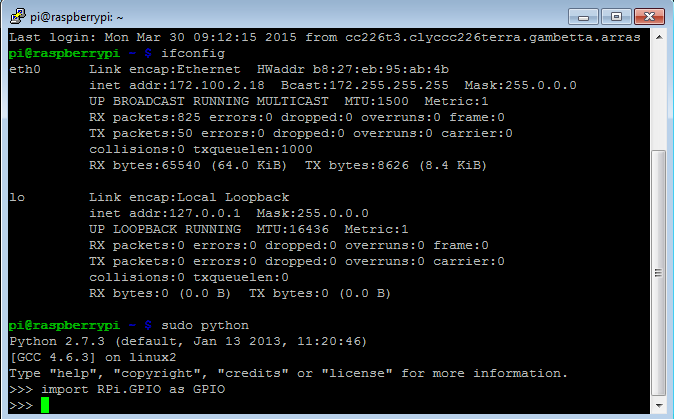The image size is (674, 419).
Task: Click the 'sudo python' command text
Action: coord(205,325)
